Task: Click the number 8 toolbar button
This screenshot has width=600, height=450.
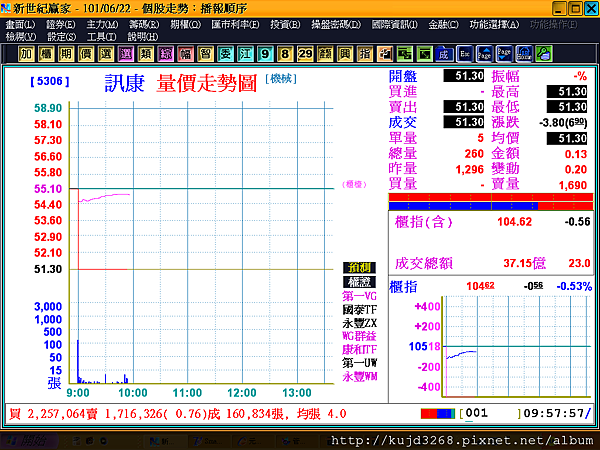Action: (x=284, y=52)
